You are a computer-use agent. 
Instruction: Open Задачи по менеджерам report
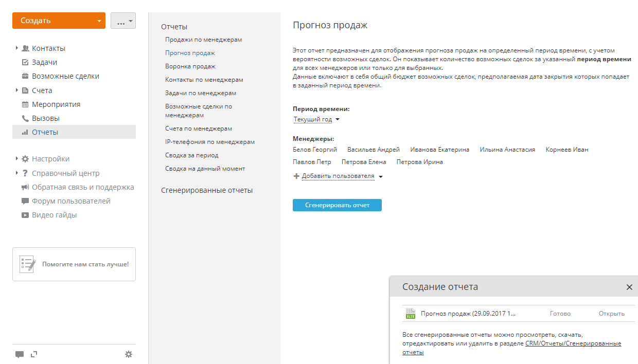[201, 93]
